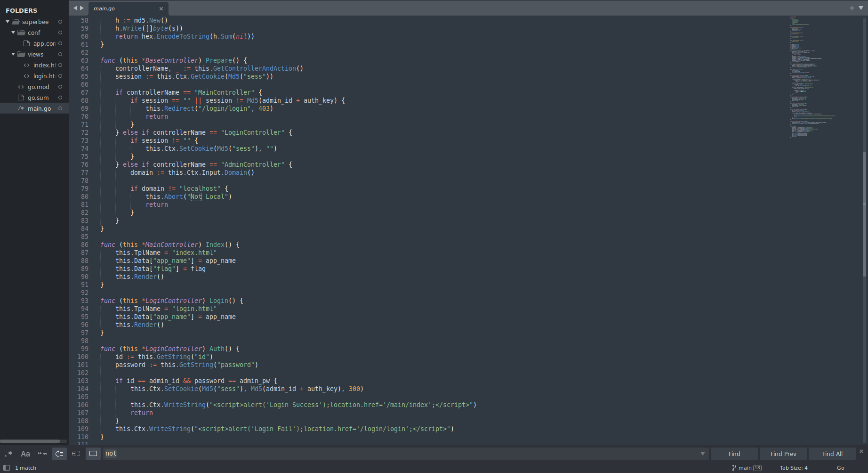The height and width of the screenshot is (473, 868).
Task: Click the highlighted 'Not' match in code
Action: [196, 196]
